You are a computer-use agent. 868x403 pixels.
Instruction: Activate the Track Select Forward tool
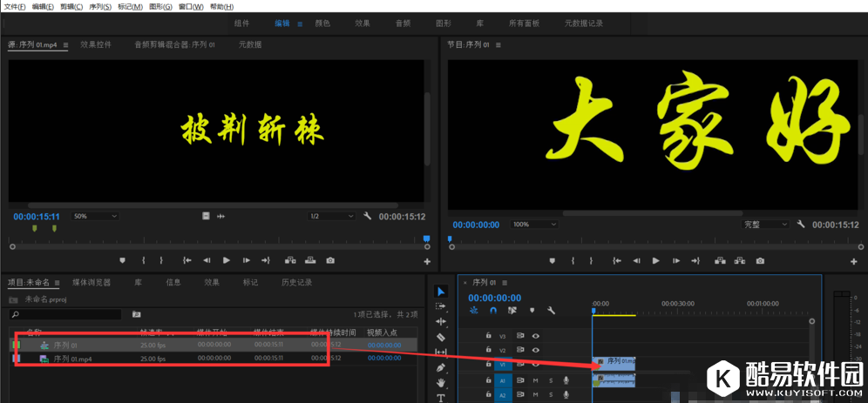click(441, 306)
